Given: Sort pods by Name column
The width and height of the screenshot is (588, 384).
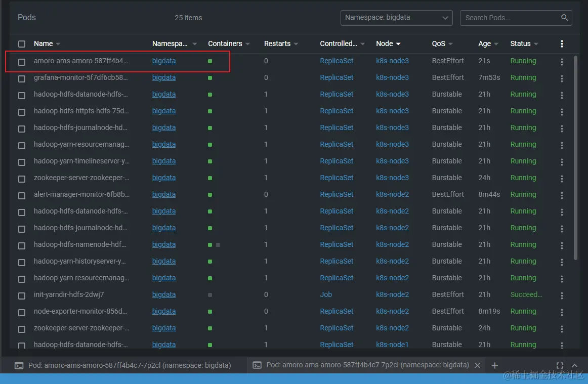Looking at the screenshot, I should coord(47,44).
